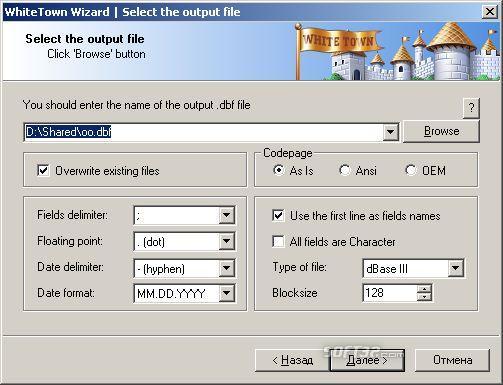Close the WhiteTown Wizard window
This screenshot has width=503, height=385.
coord(490,12)
